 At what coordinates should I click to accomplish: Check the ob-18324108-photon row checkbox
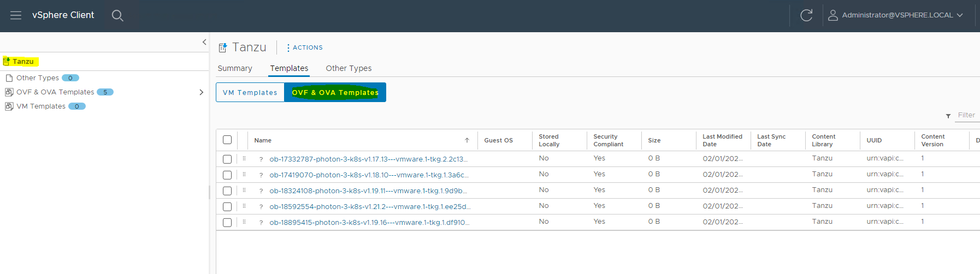tap(227, 190)
